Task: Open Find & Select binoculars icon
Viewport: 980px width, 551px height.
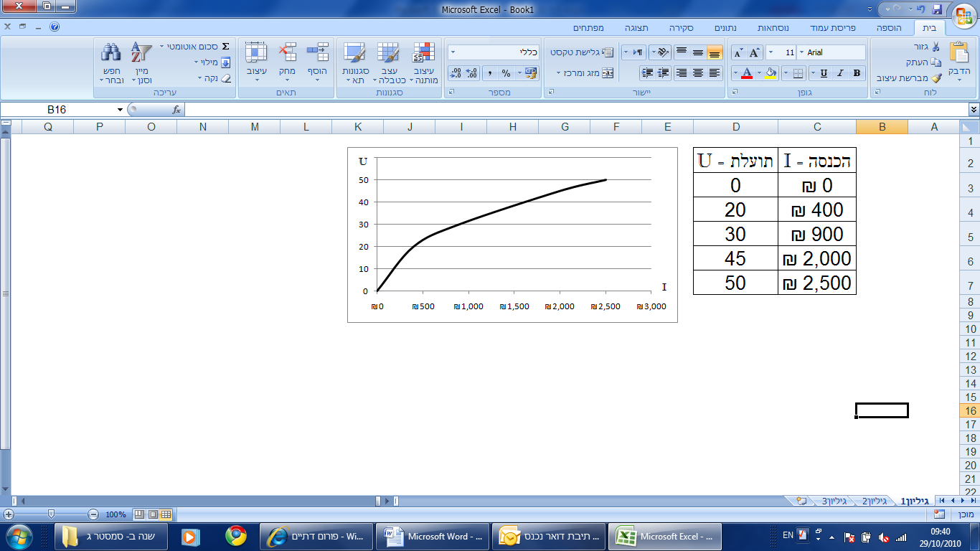Action: pyautogui.click(x=111, y=54)
